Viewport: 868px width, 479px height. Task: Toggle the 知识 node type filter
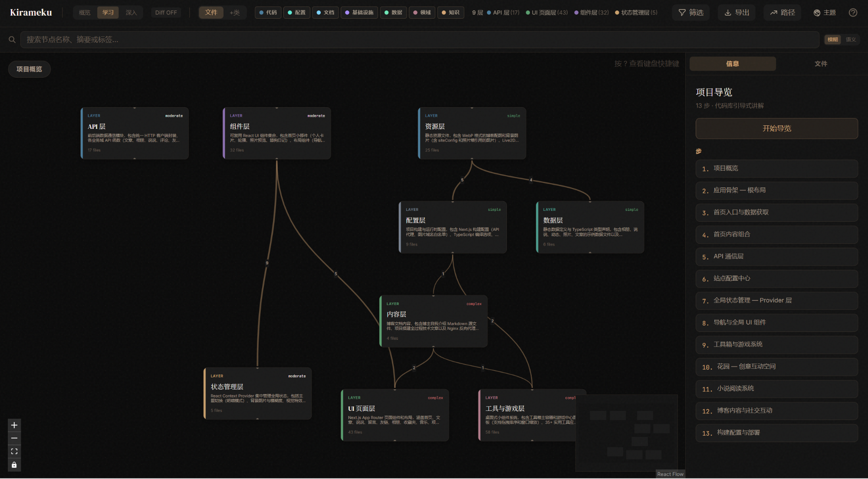pos(450,13)
